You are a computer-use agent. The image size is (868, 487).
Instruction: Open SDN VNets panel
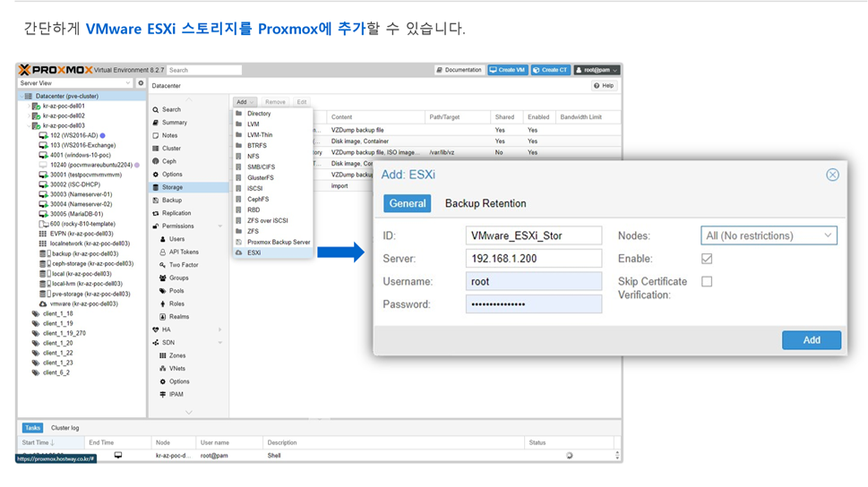point(173,369)
